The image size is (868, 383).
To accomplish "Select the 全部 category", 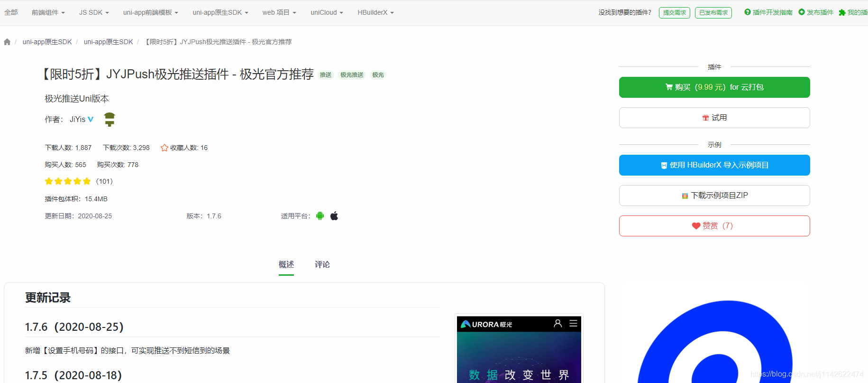I will [11, 12].
